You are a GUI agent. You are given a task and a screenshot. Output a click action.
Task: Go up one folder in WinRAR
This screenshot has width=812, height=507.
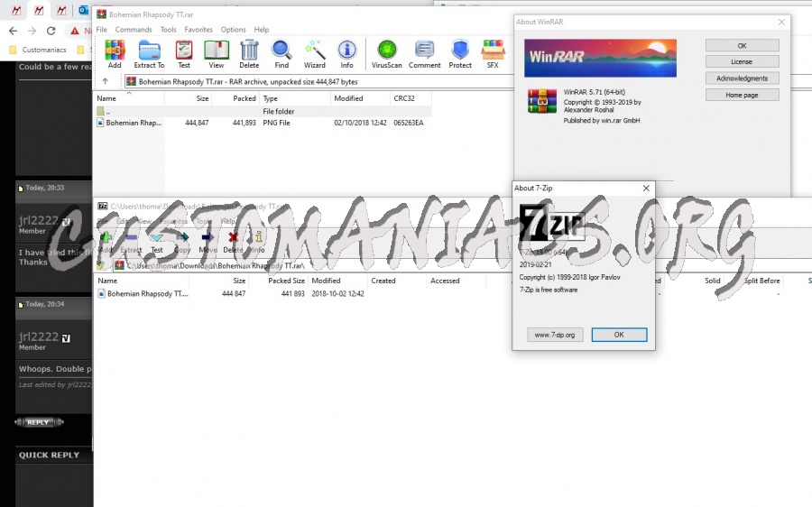[x=106, y=81]
